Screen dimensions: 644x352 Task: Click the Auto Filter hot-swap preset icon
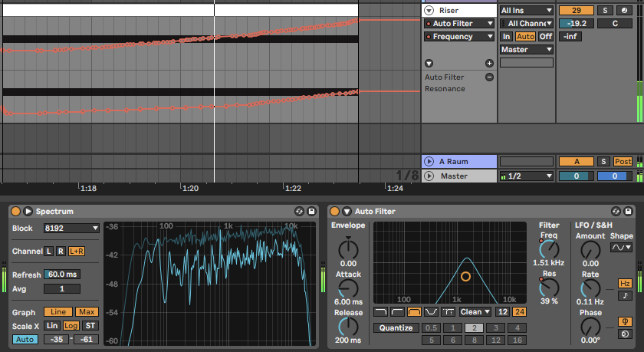pyautogui.click(x=616, y=211)
